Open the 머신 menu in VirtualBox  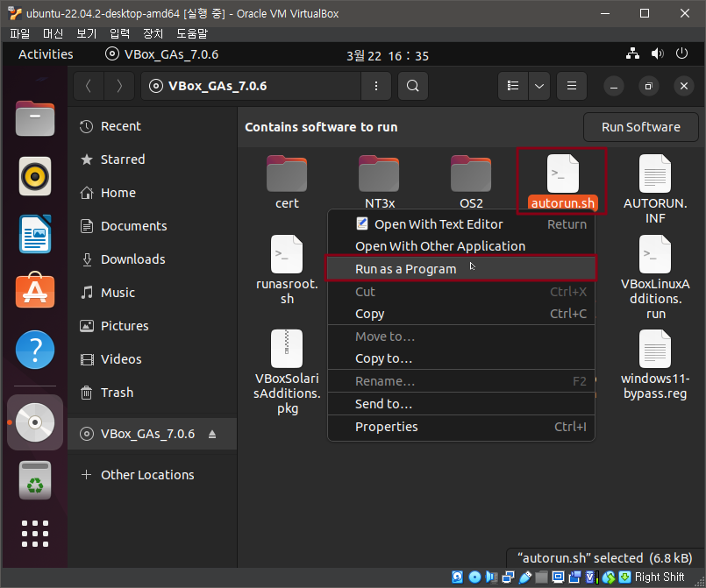(53, 33)
